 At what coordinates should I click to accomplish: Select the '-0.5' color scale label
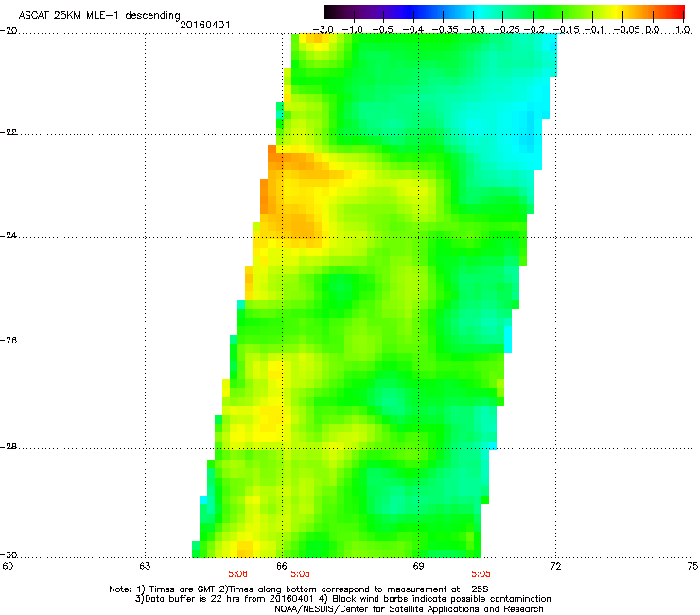pyautogui.click(x=383, y=30)
